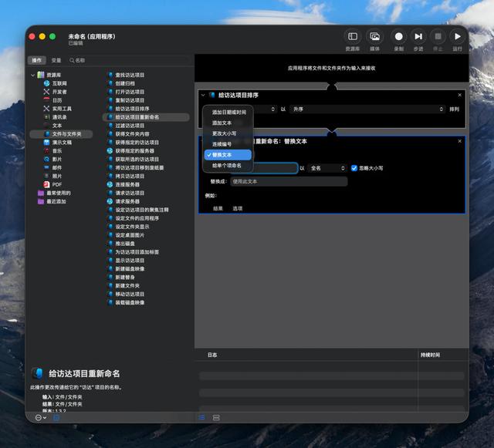Select the 演示文稿 category

[x=62, y=143]
